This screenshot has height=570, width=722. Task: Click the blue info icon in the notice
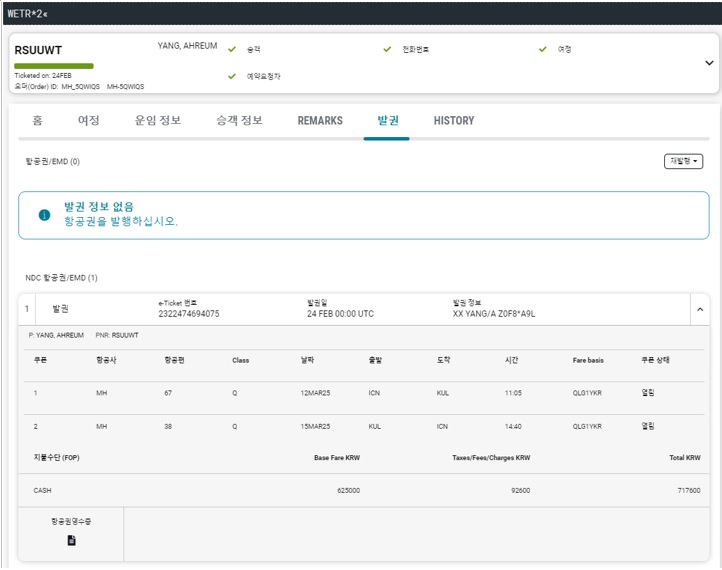coord(45,215)
